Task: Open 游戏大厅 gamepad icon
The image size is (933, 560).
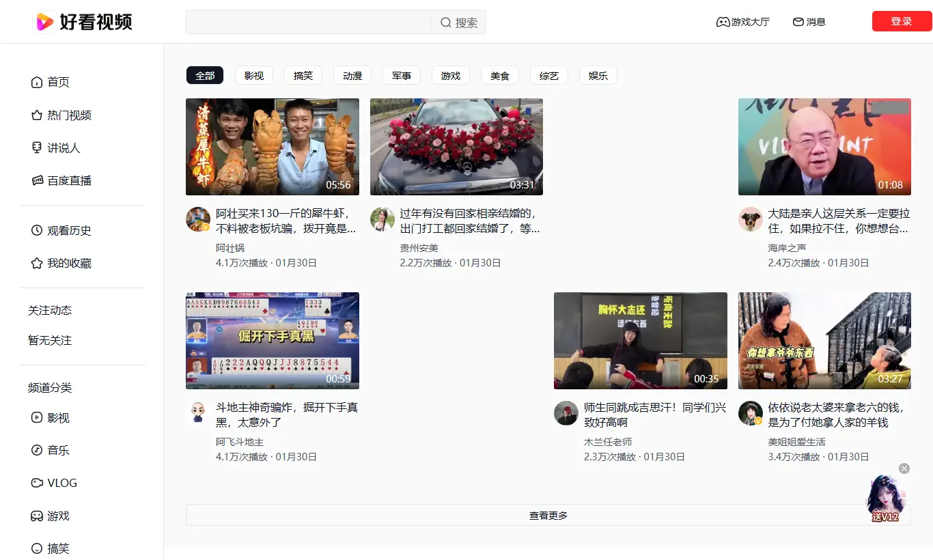Action: point(722,22)
